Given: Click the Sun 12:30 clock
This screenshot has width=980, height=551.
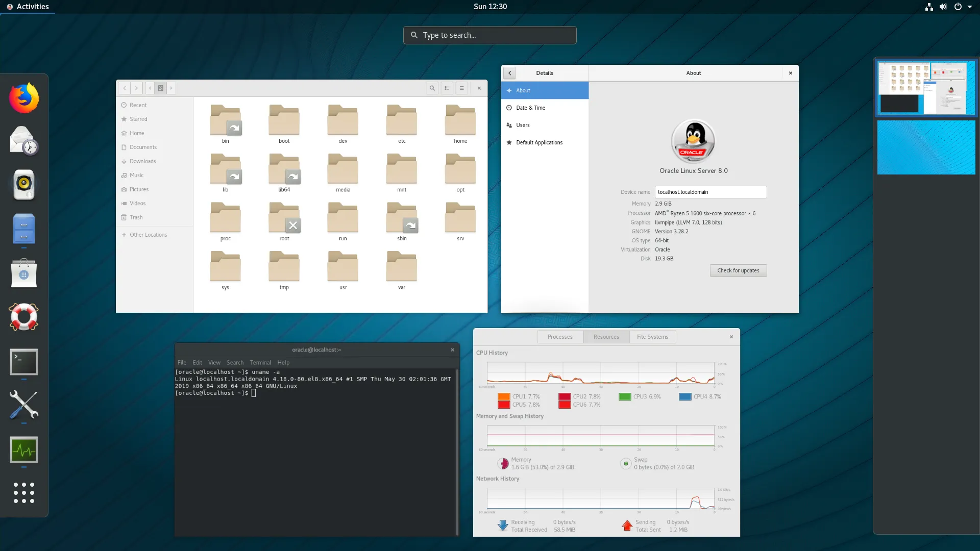Looking at the screenshot, I should 490,7.
